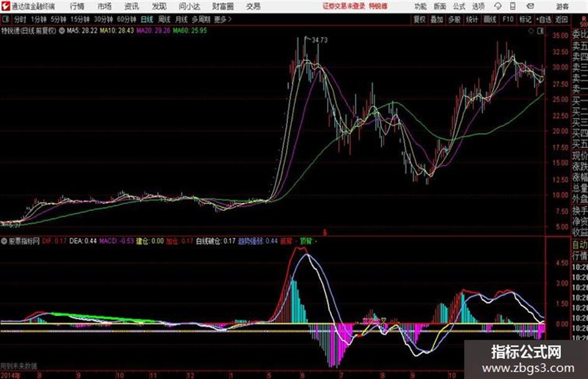Viewport: 588px width, 379px height.
Task: Open the 财富圈 menu
Action: pos(223,6)
